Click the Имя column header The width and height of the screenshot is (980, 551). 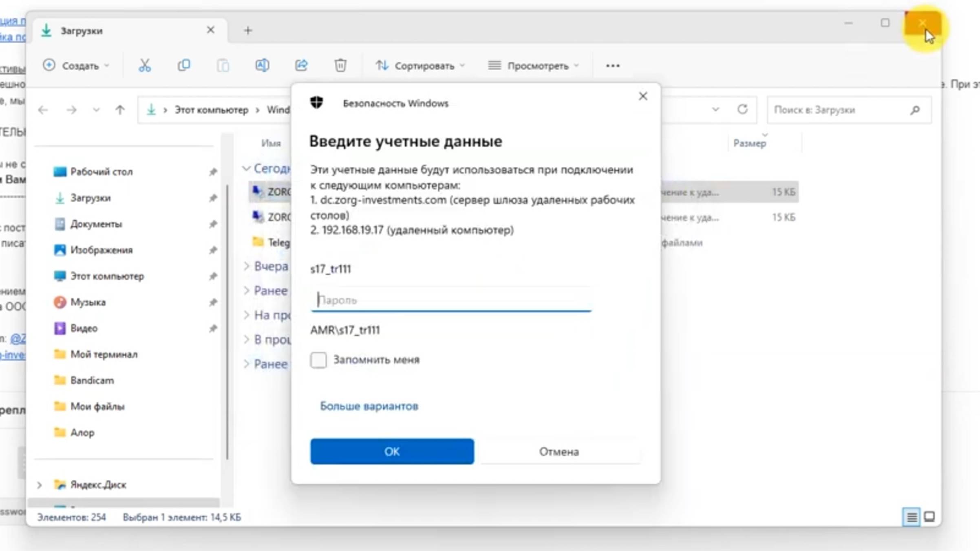[x=271, y=143]
